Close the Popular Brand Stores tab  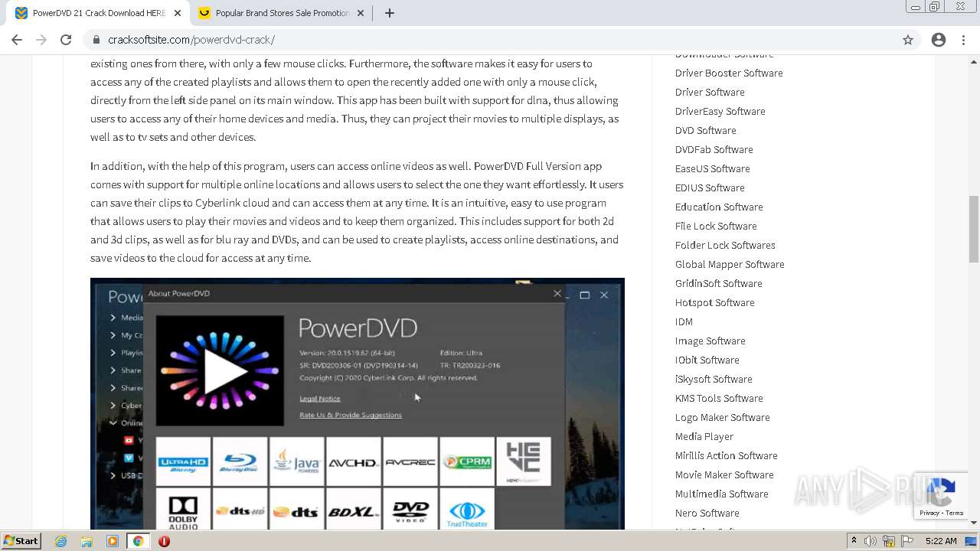[361, 13]
